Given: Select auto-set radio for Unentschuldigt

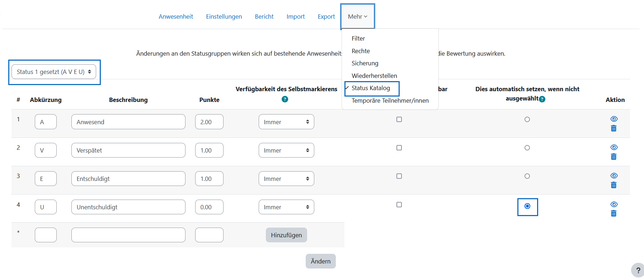Looking at the screenshot, I should [527, 206].
